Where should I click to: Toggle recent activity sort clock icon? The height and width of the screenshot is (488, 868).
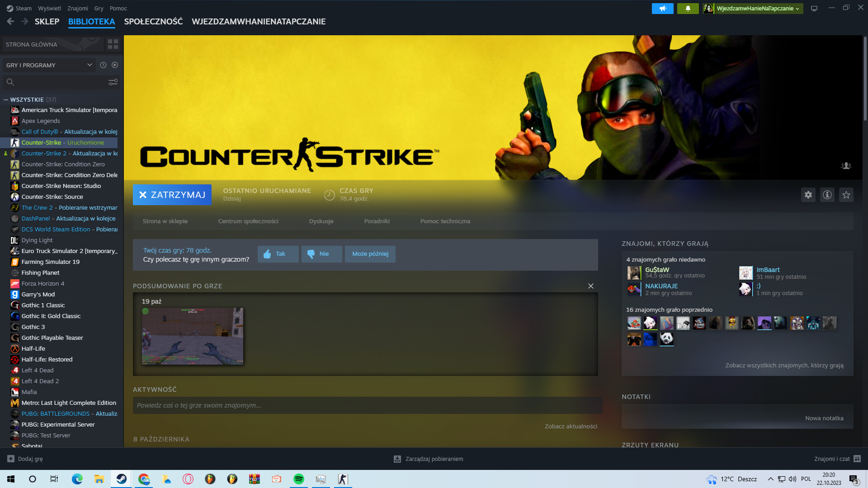click(103, 65)
